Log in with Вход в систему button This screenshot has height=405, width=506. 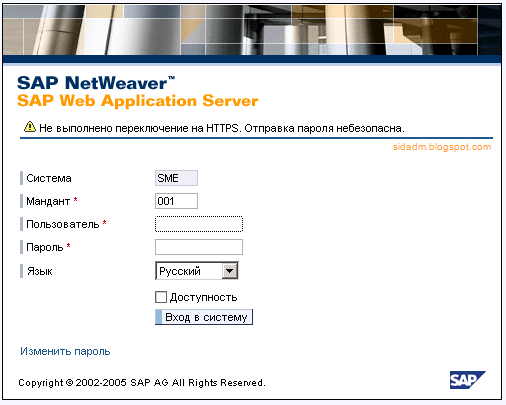click(204, 317)
